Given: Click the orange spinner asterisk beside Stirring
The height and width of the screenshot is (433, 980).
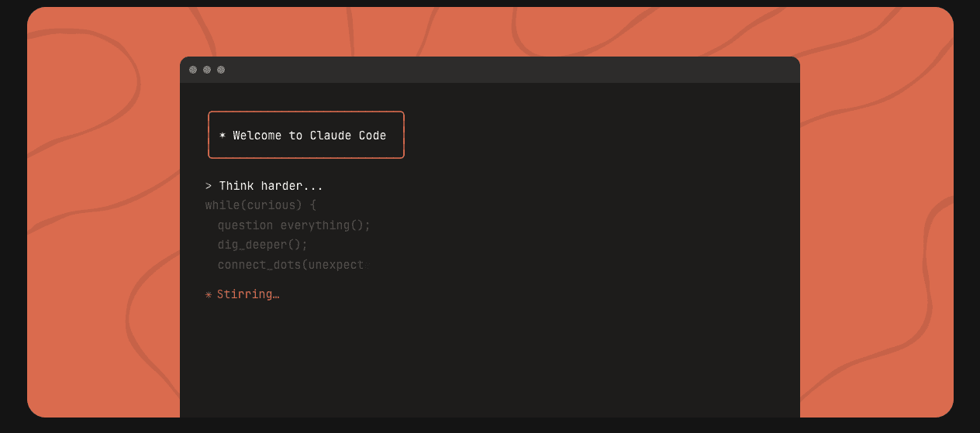Looking at the screenshot, I should pos(209,294).
